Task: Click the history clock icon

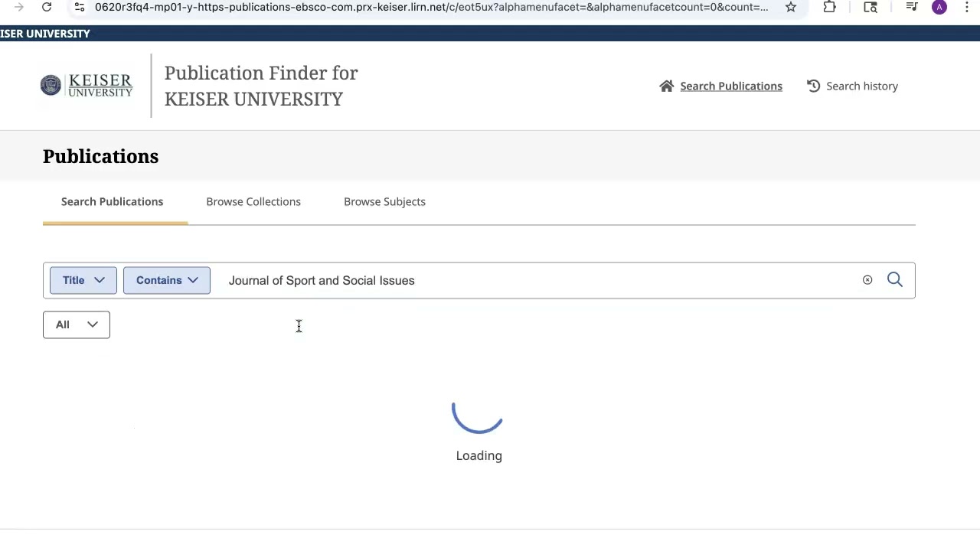Action: pos(813,86)
